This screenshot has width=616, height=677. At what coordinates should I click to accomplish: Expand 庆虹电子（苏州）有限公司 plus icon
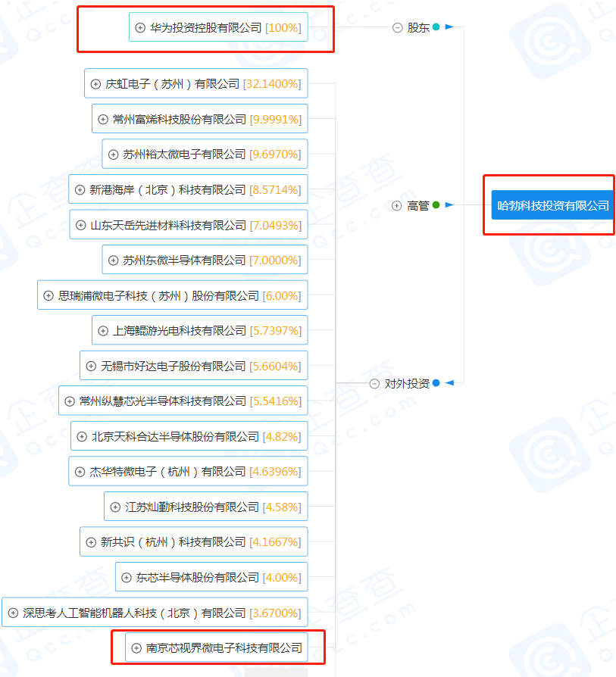pos(95,84)
